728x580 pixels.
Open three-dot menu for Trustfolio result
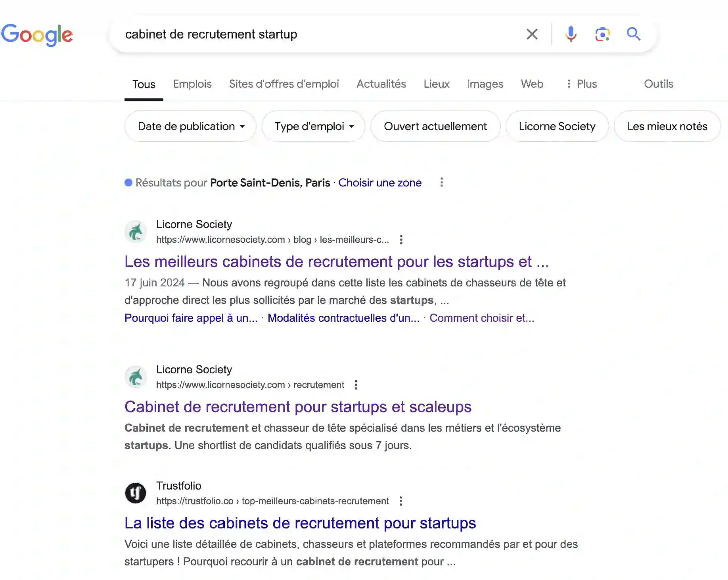(x=400, y=501)
